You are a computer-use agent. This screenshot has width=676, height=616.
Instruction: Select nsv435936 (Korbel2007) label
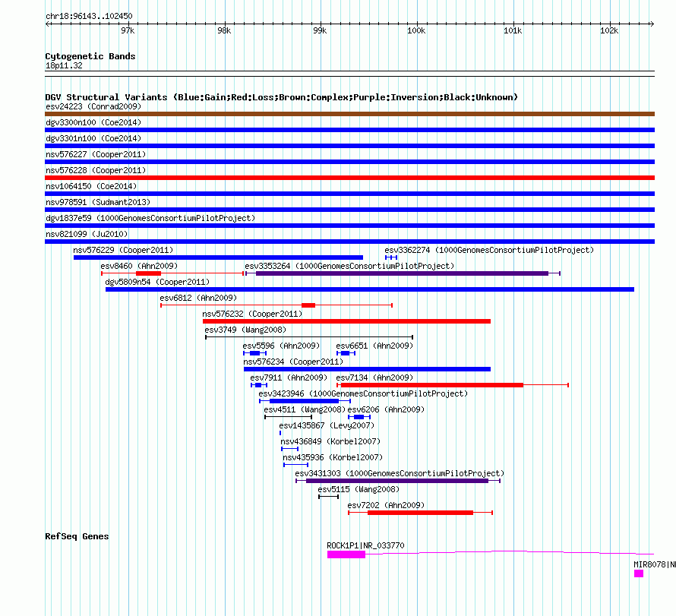[333, 457]
